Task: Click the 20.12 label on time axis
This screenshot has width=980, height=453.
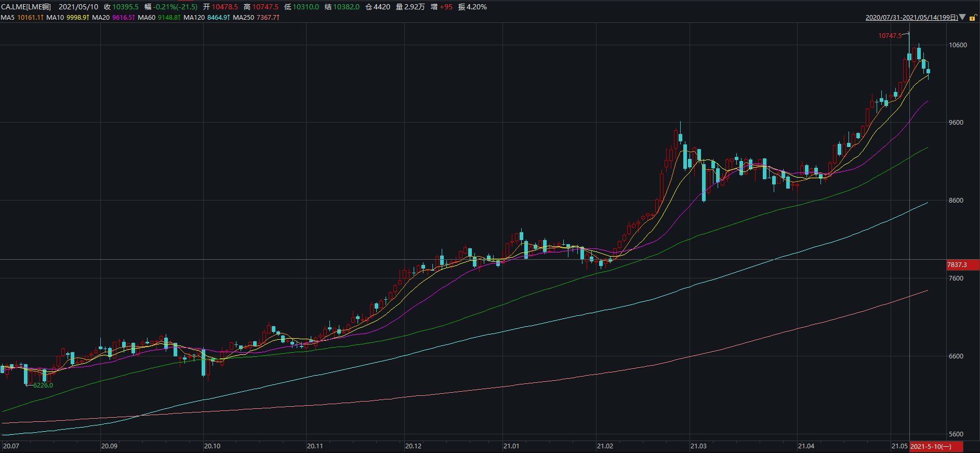Action: 413,446
